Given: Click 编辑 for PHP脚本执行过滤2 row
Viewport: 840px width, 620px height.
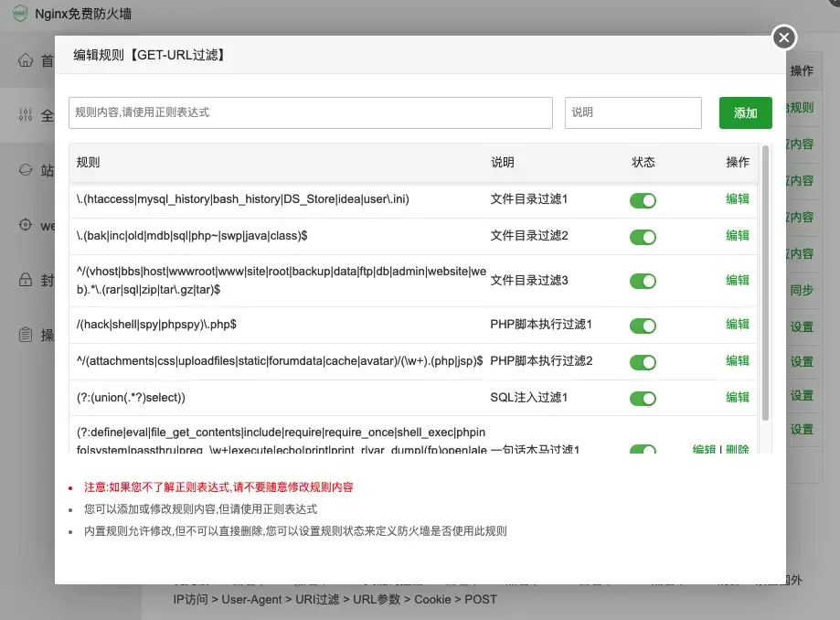Looking at the screenshot, I should (x=737, y=360).
